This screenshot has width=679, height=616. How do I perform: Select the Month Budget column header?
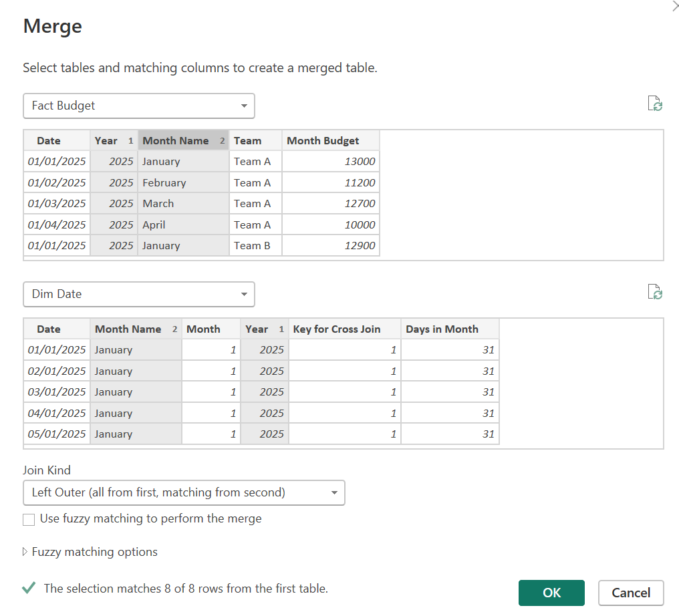(331, 141)
